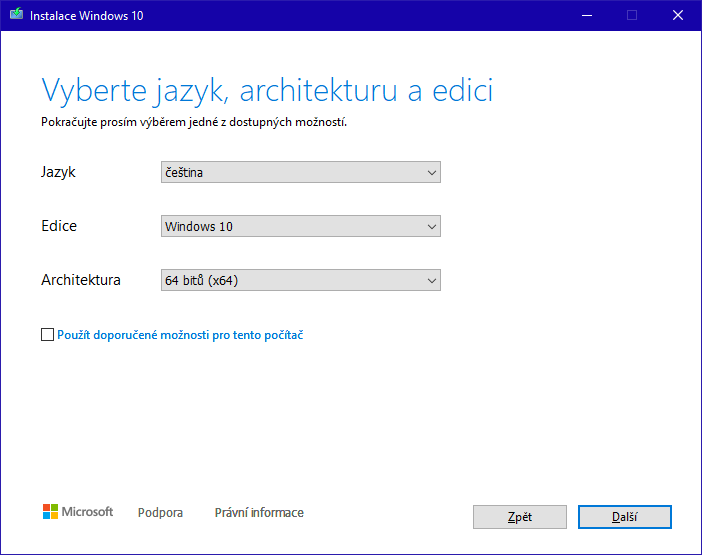
Task: Open the Architektura dropdown with 64 bitů
Action: pos(300,281)
